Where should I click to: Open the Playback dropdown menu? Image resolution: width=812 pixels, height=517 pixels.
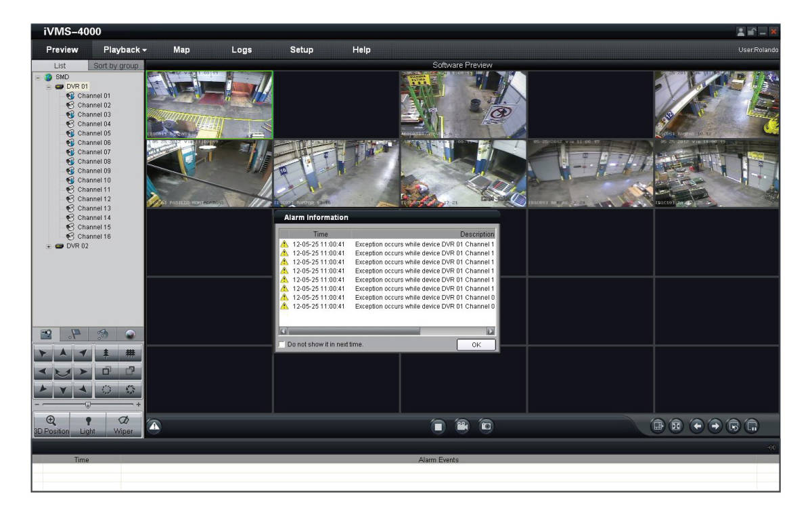(x=125, y=50)
